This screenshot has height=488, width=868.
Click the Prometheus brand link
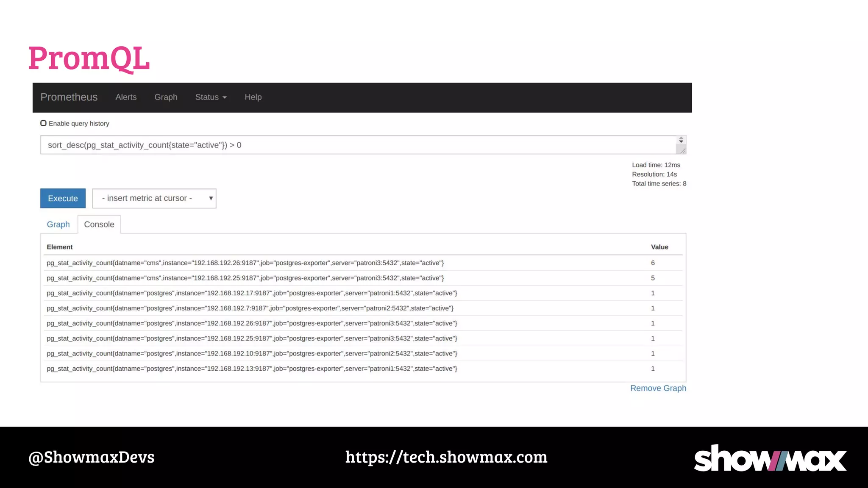coord(69,97)
